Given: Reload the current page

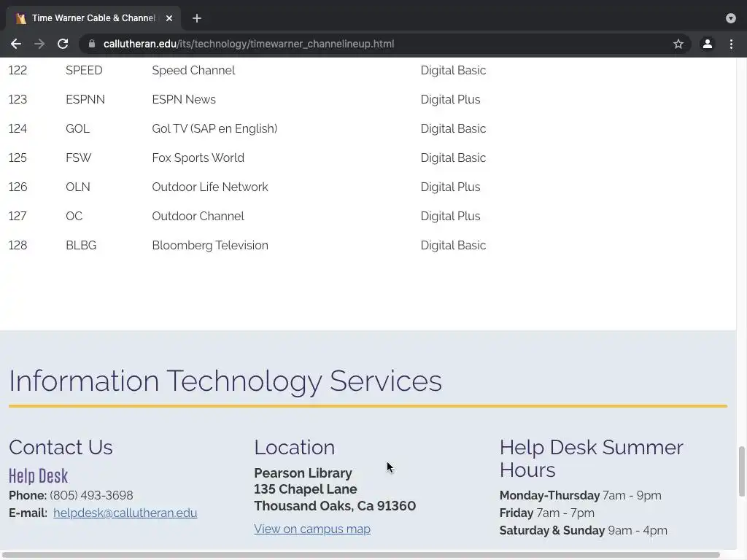Looking at the screenshot, I should click(63, 44).
